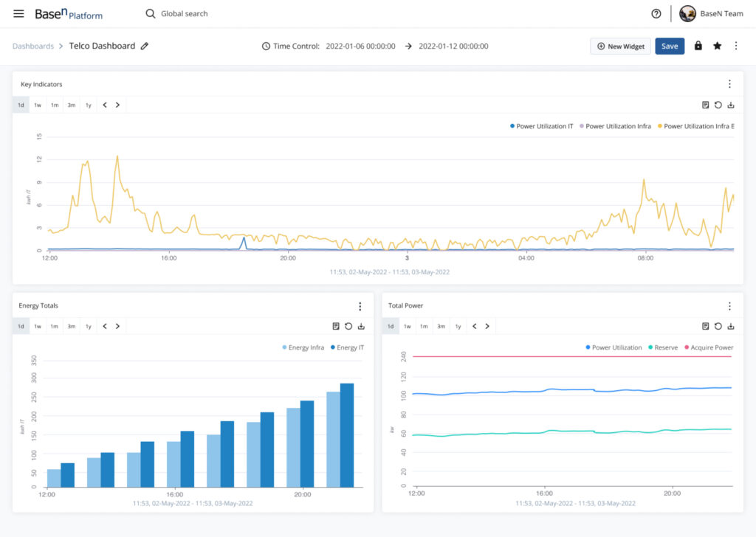This screenshot has width=756, height=537.
Task: Toggle Energy Infra legend series visibility
Action: pos(303,347)
